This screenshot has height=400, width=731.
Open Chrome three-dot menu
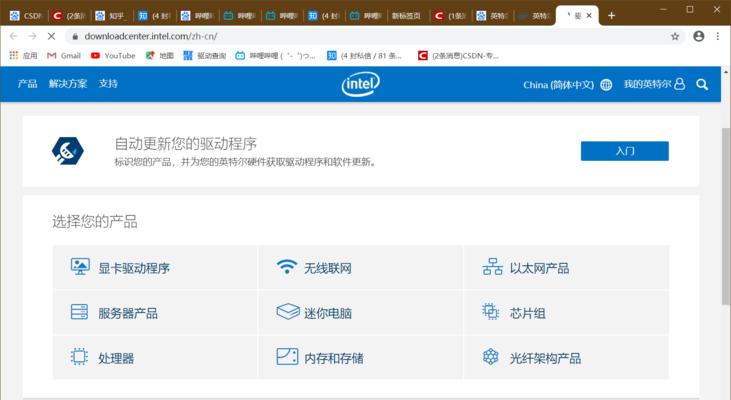click(x=718, y=36)
